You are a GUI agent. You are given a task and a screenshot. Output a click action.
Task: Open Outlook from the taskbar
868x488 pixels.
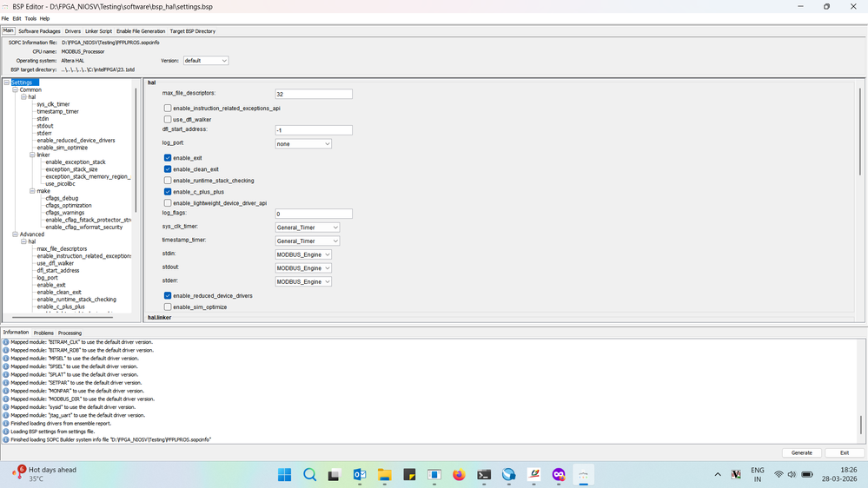359,475
